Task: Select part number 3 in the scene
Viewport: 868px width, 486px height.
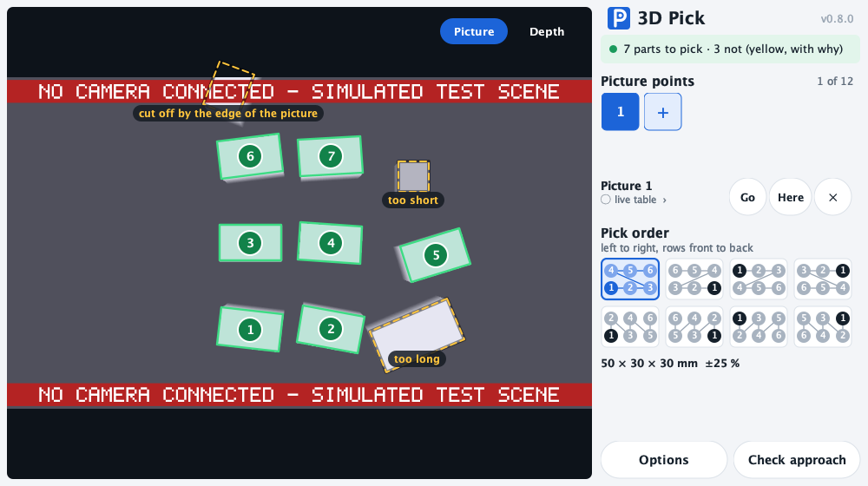Action: coord(250,242)
